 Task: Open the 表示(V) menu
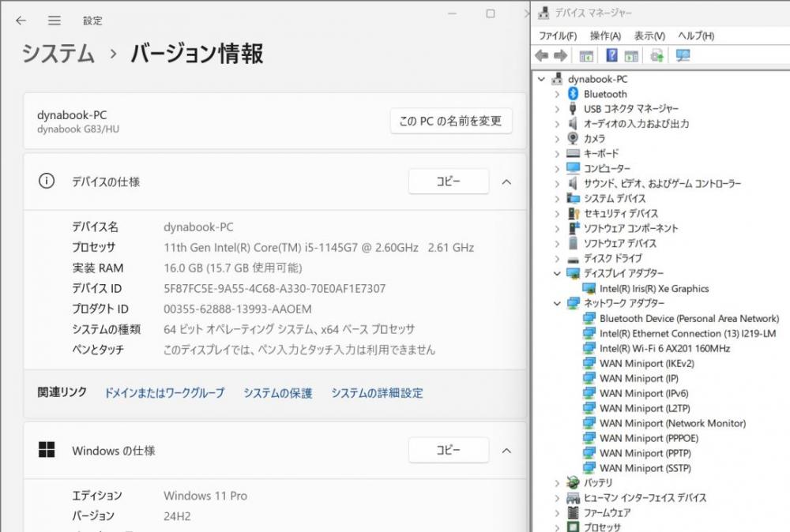coord(649,36)
